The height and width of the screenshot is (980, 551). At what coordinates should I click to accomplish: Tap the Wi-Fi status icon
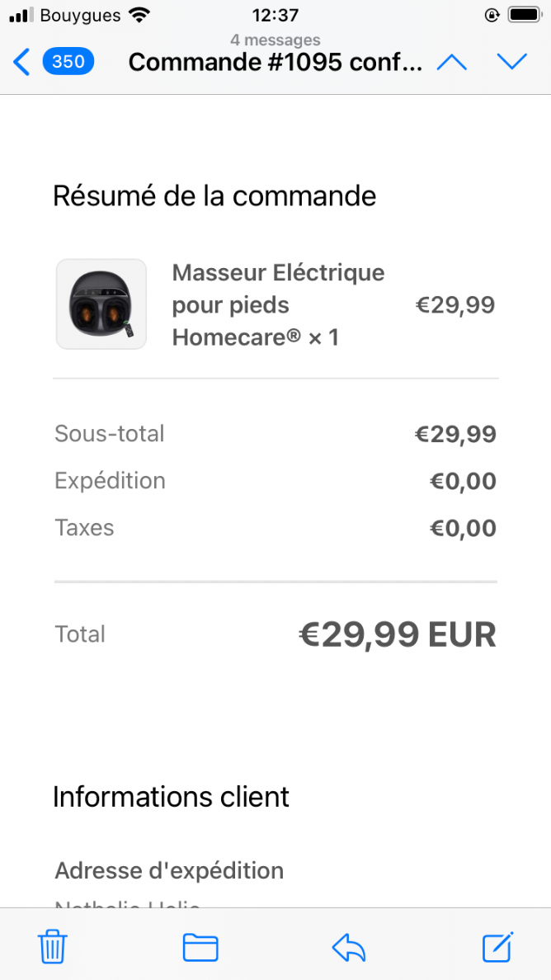[x=139, y=14]
